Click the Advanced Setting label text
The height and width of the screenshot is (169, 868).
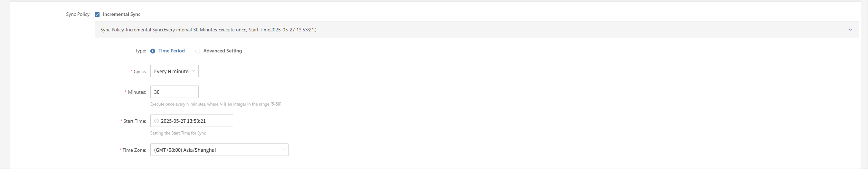(x=223, y=51)
